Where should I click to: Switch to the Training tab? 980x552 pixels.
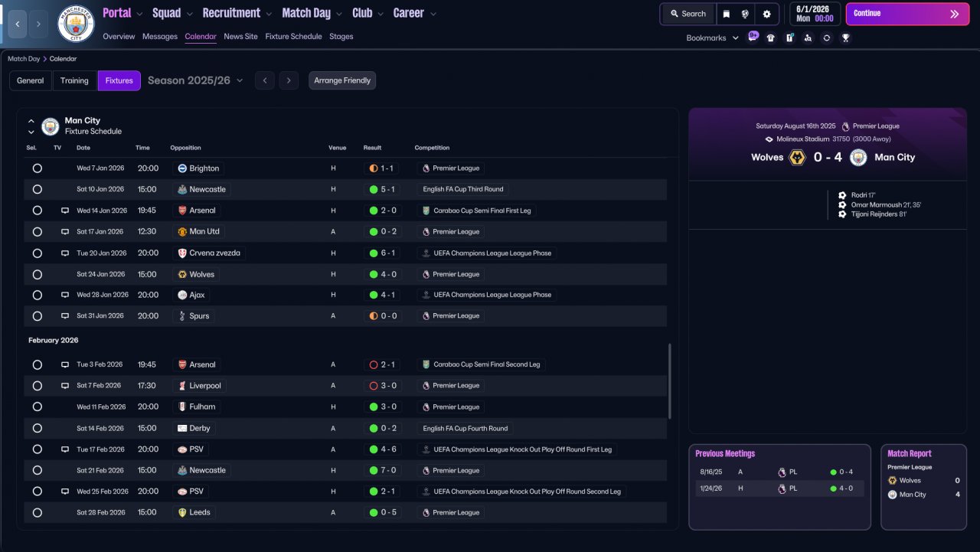75,80
